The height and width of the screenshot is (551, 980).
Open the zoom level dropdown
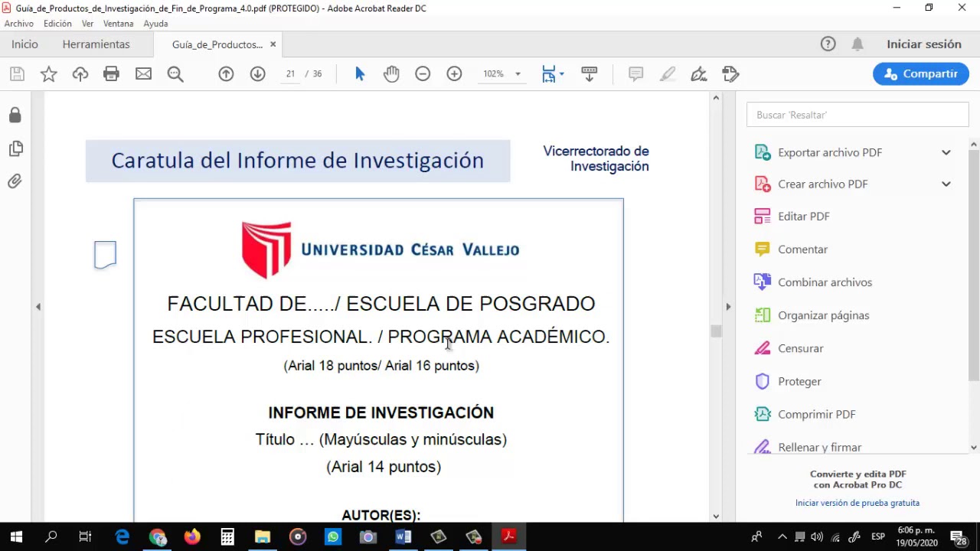(518, 74)
